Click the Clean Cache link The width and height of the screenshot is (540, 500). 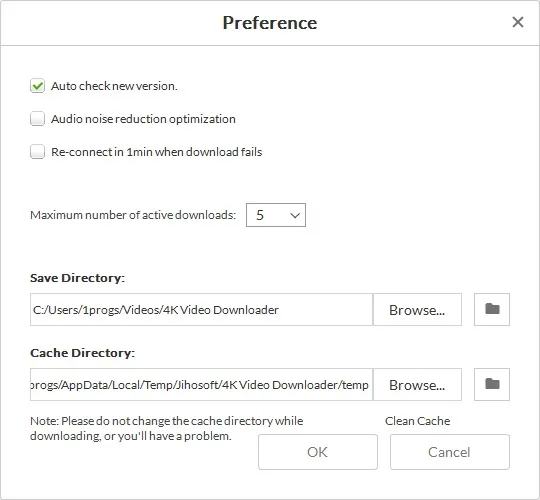[x=417, y=421]
